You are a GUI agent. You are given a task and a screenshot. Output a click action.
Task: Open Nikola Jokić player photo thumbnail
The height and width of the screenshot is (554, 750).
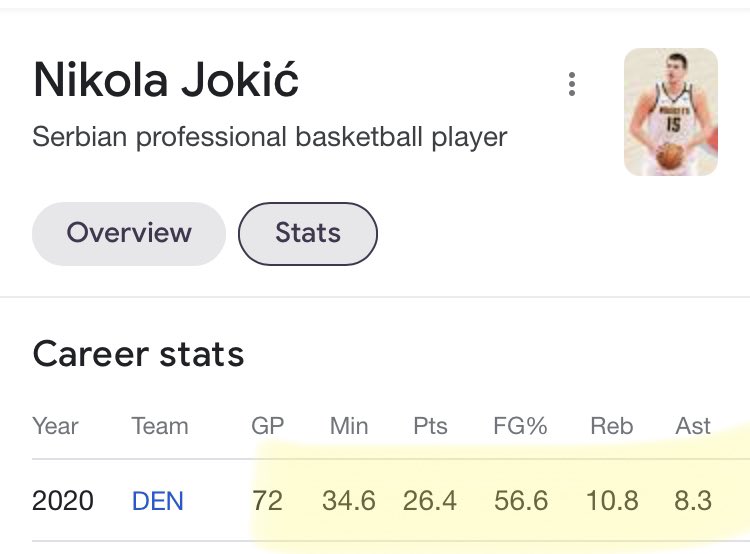pyautogui.click(x=671, y=112)
